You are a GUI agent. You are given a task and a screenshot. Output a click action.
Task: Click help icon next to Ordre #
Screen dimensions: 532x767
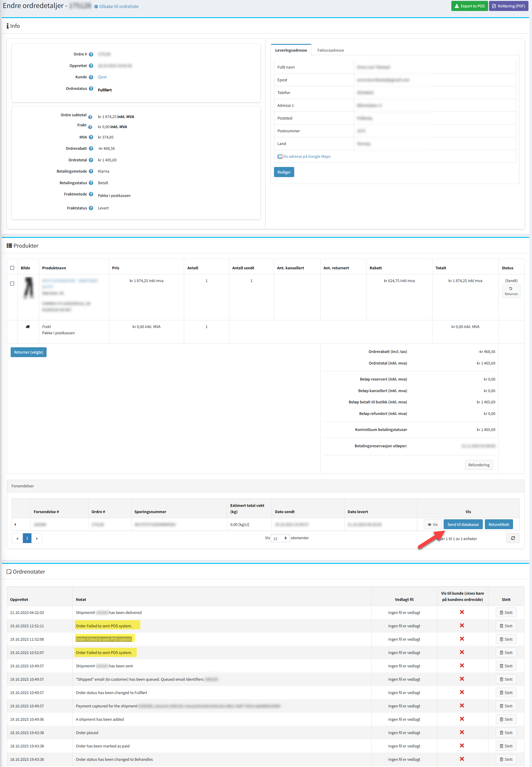tap(91, 54)
